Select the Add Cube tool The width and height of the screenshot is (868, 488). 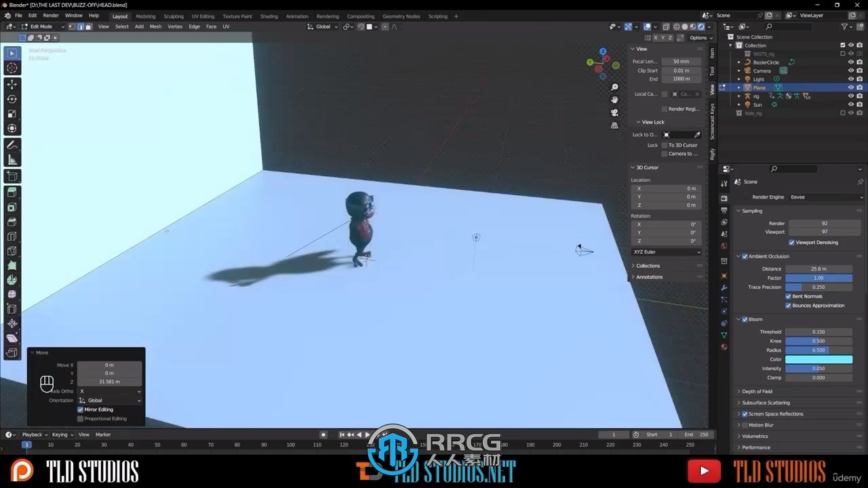[12, 176]
